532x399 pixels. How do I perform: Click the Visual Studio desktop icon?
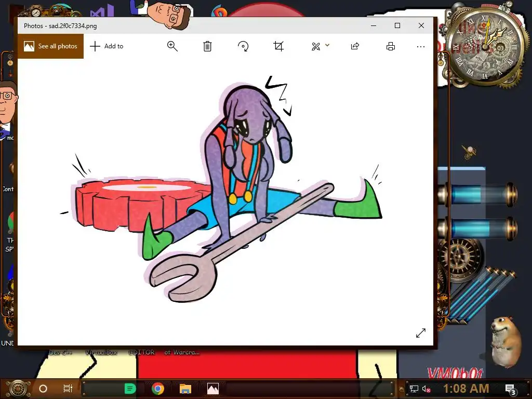pyautogui.click(x=102, y=10)
